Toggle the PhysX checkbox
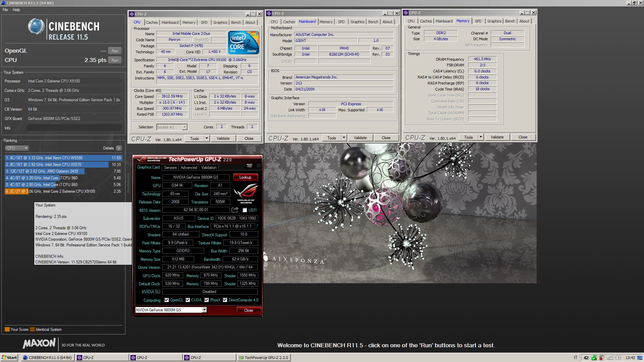Viewport: 644px width, 362px height. tap(207, 300)
